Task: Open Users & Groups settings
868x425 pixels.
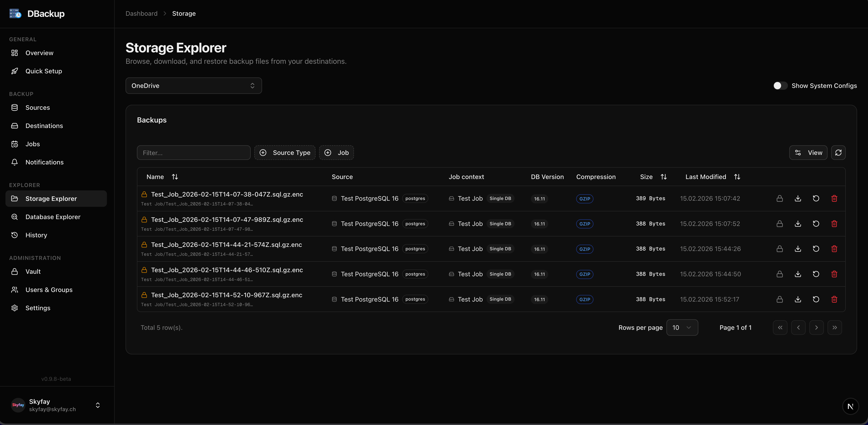Action: (49, 289)
